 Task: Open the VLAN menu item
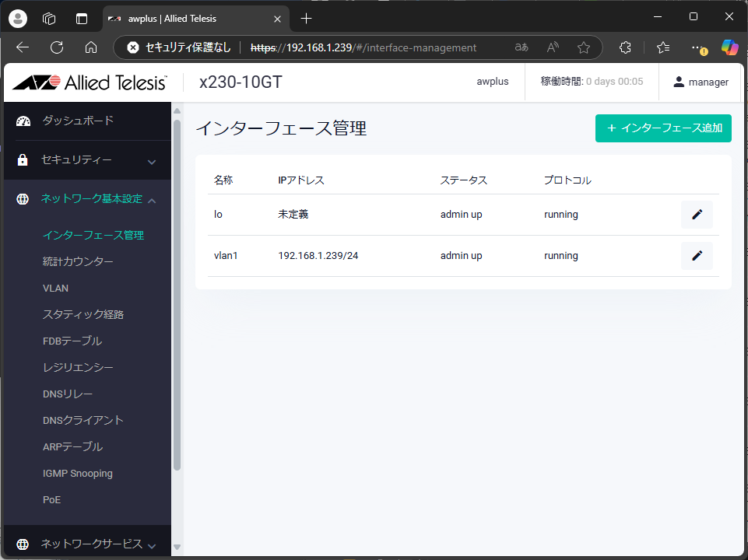click(56, 289)
